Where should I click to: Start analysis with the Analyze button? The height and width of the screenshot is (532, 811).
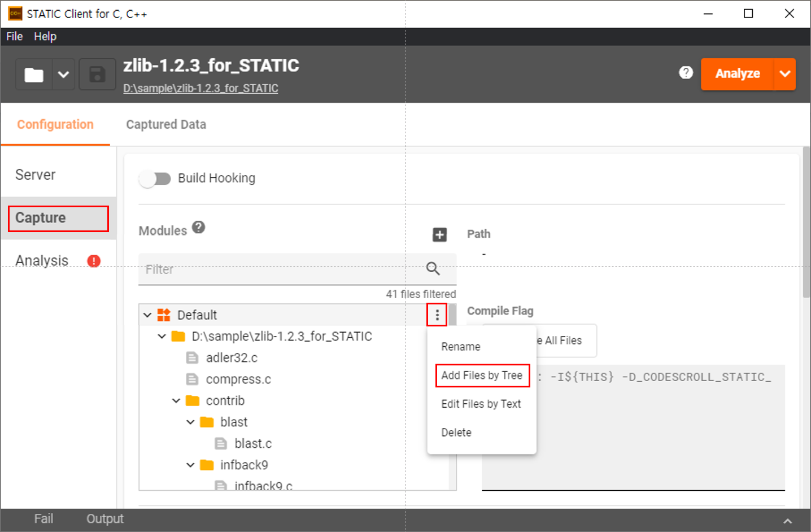click(737, 74)
